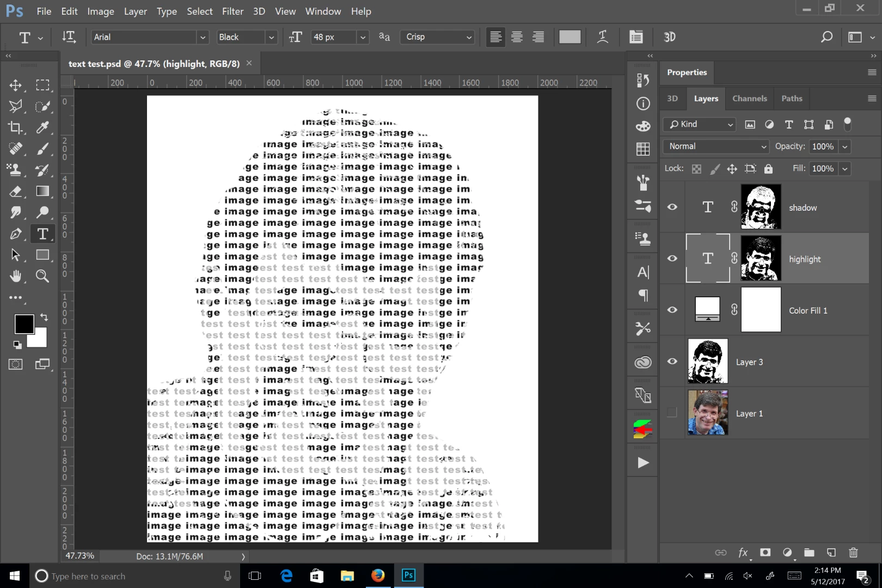
Task: Hide the highlight layer
Action: (x=672, y=259)
